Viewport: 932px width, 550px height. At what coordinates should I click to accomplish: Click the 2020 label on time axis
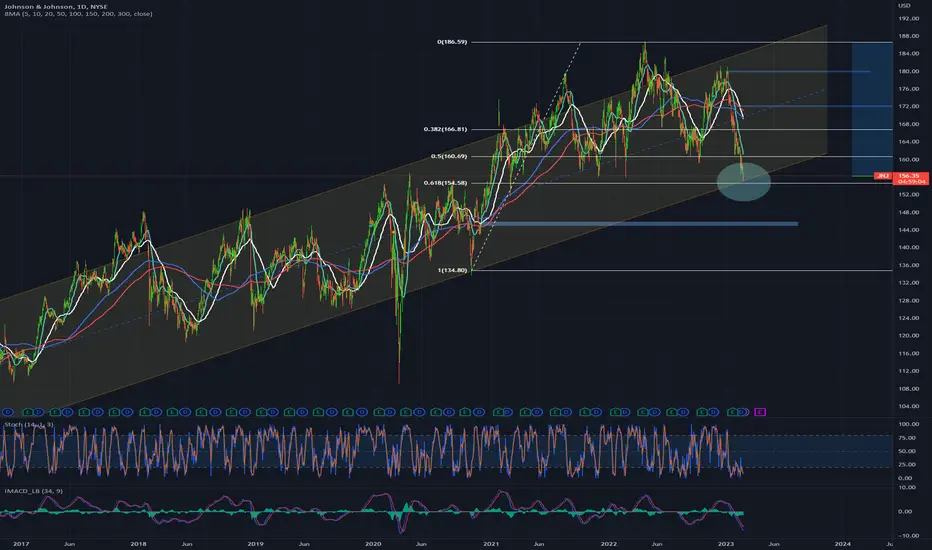[x=373, y=543]
